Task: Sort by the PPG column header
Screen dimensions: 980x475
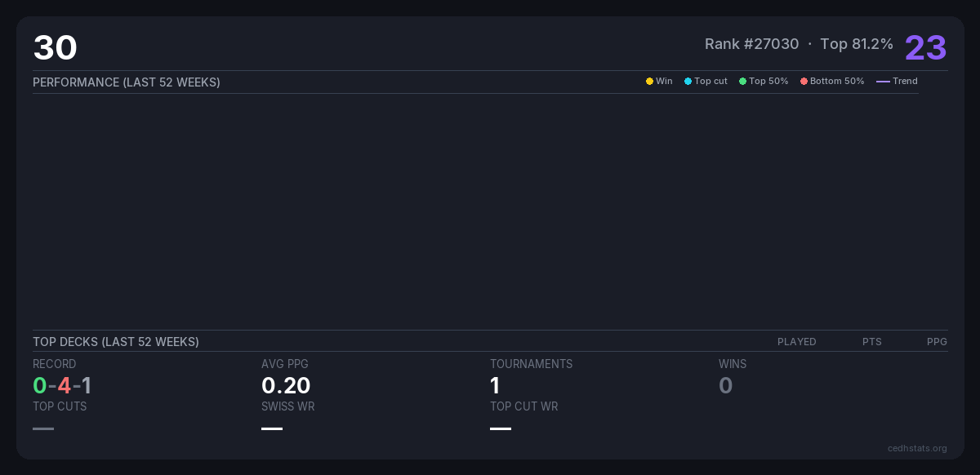Action: tap(937, 342)
